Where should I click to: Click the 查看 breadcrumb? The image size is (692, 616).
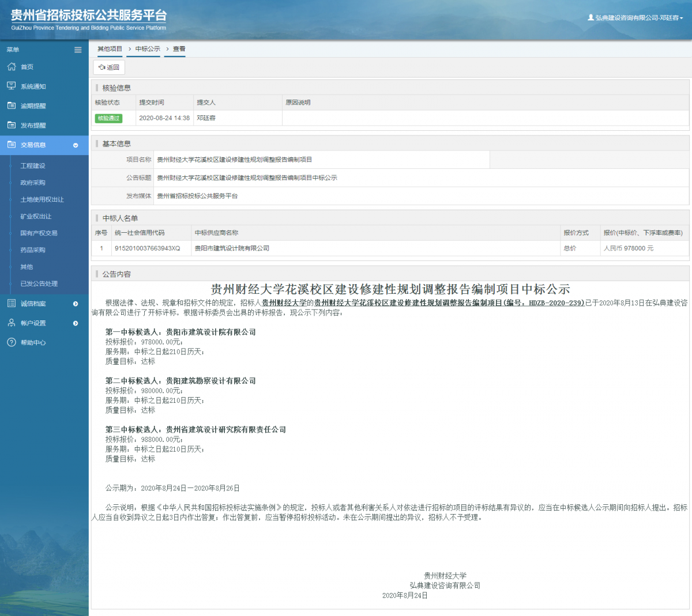179,49
